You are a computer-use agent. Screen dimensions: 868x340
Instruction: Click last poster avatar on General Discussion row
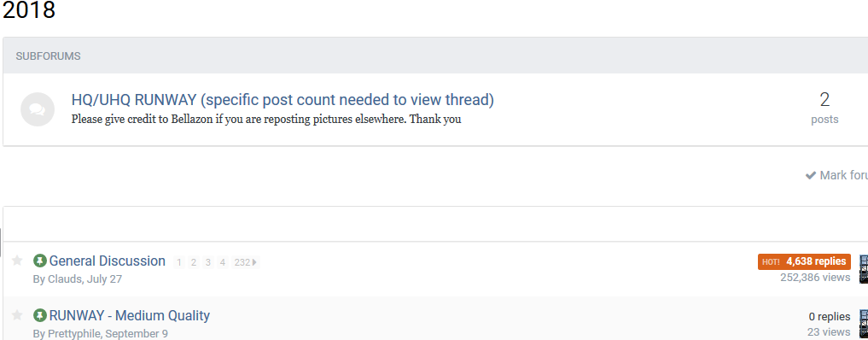coord(863,269)
